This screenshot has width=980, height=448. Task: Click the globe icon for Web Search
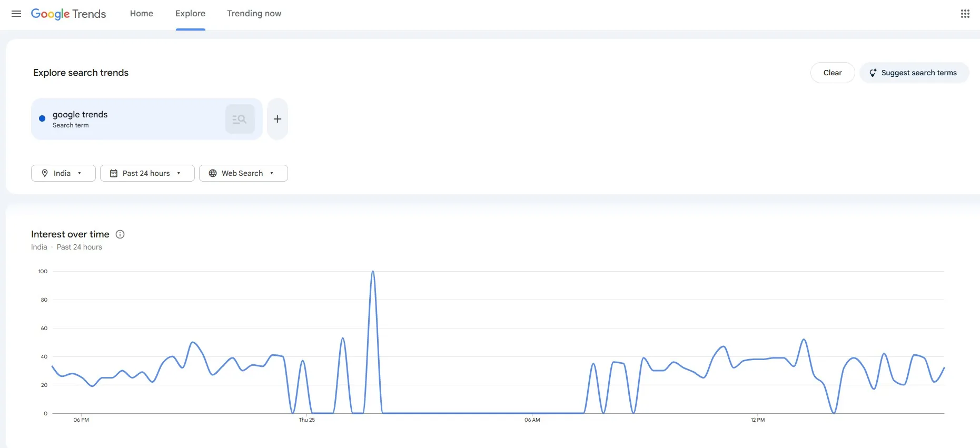tap(213, 173)
